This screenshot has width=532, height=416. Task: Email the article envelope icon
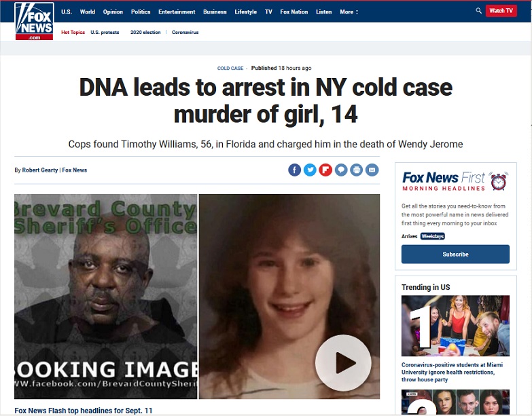pos(372,170)
